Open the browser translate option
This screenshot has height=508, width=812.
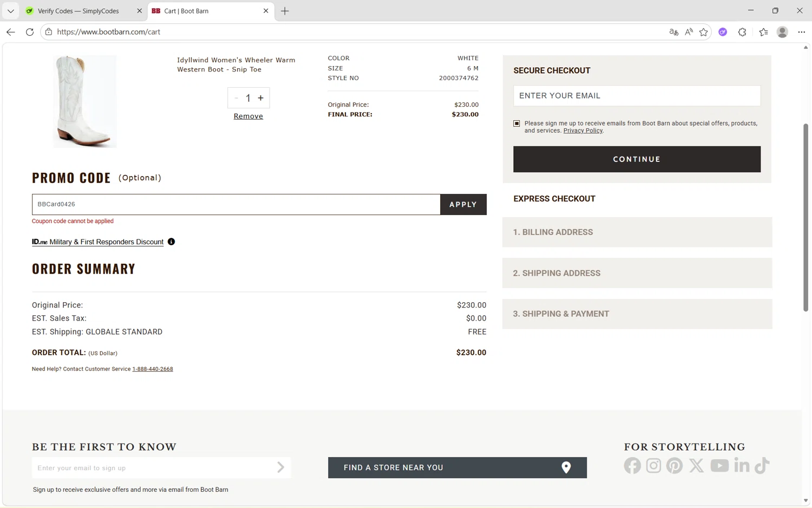673,32
